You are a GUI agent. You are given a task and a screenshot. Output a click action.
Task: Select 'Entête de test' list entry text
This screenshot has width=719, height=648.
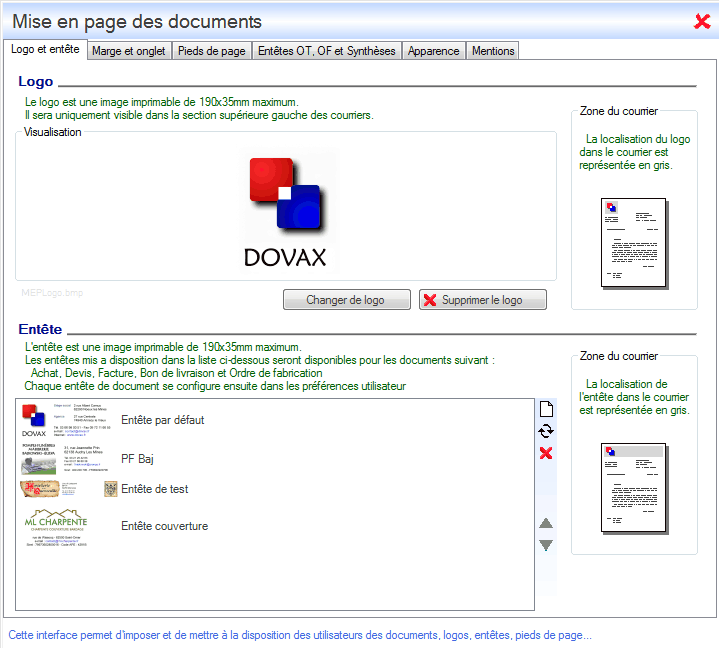coord(155,489)
